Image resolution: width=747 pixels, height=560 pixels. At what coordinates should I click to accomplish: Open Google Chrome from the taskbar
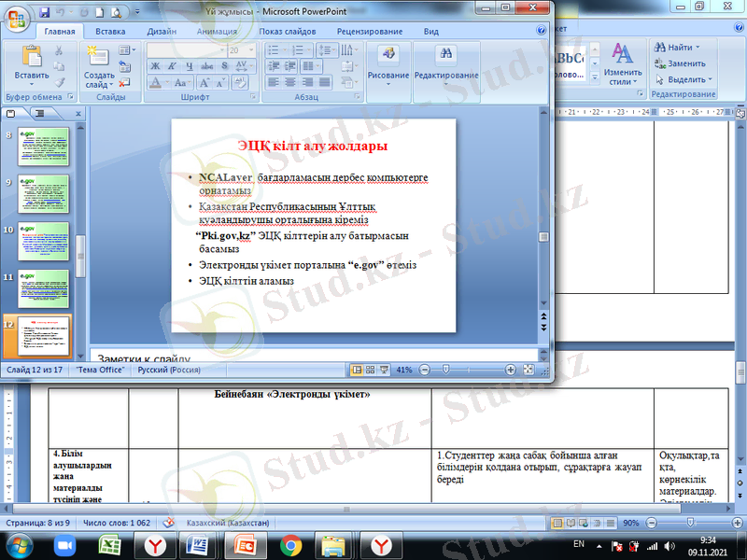289,545
